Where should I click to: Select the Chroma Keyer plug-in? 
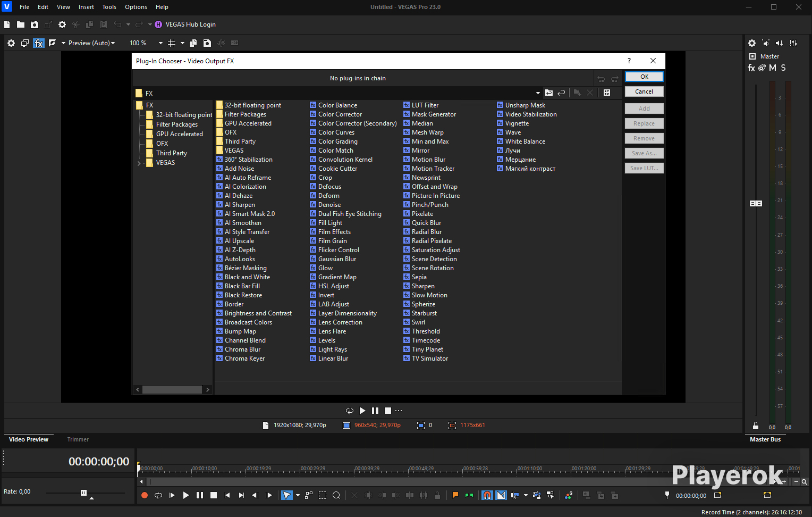(x=244, y=358)
